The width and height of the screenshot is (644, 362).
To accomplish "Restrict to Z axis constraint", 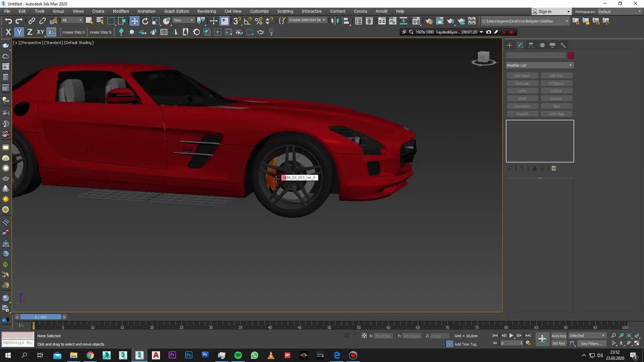I will coord(30,32).
